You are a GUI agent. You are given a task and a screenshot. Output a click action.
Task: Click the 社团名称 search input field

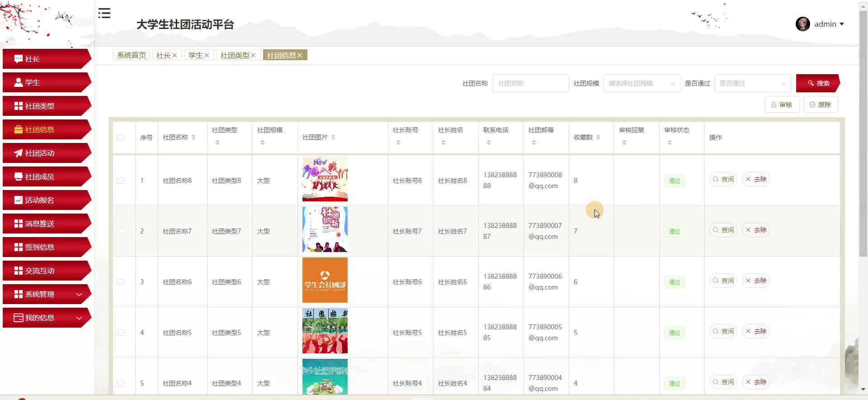pyautogui.click(x=530, y=83)
